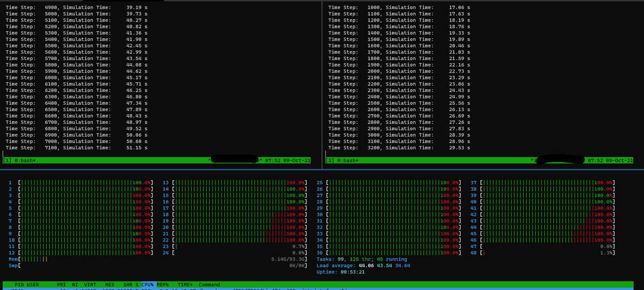The height and width of the screenshot is (290, 644).
Task: Click left pane line Time Step 7100
Action: [76, 148]
